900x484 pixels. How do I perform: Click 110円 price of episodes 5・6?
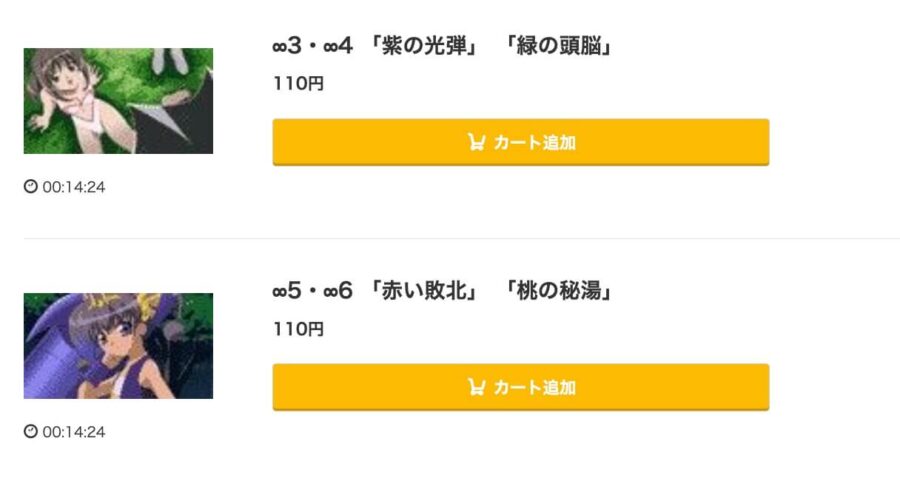coord(298,329)
